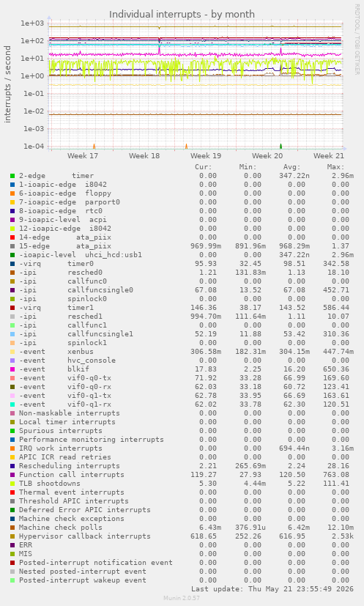Click the Rescheduling interrupts legend label
This screenshot has height=606, width=364.
click(x=69, y=466)
